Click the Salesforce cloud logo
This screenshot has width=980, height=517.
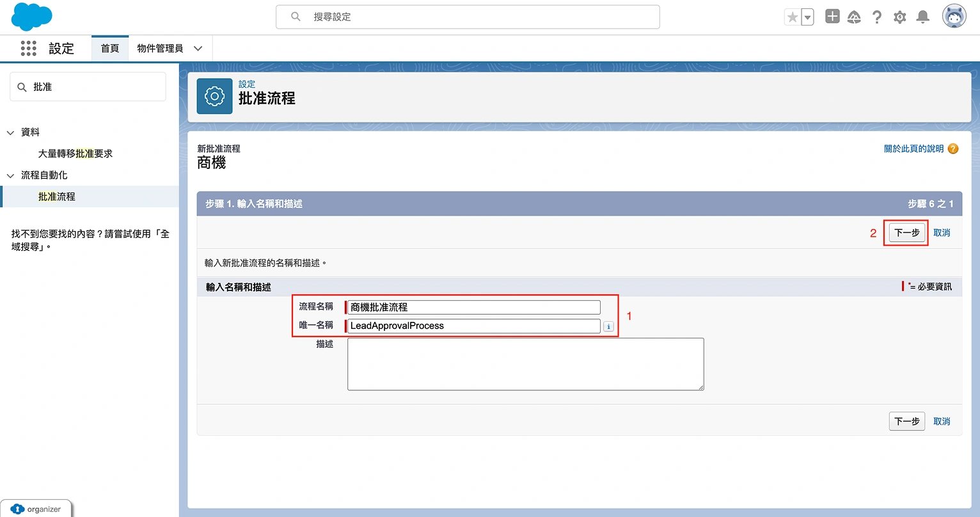tap(31, 17)
